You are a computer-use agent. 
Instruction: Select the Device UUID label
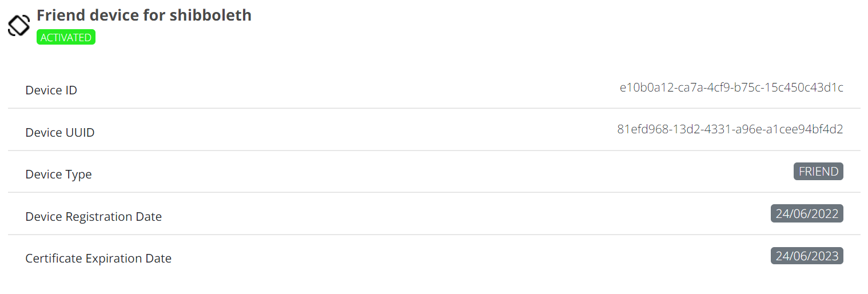[60, 133]
